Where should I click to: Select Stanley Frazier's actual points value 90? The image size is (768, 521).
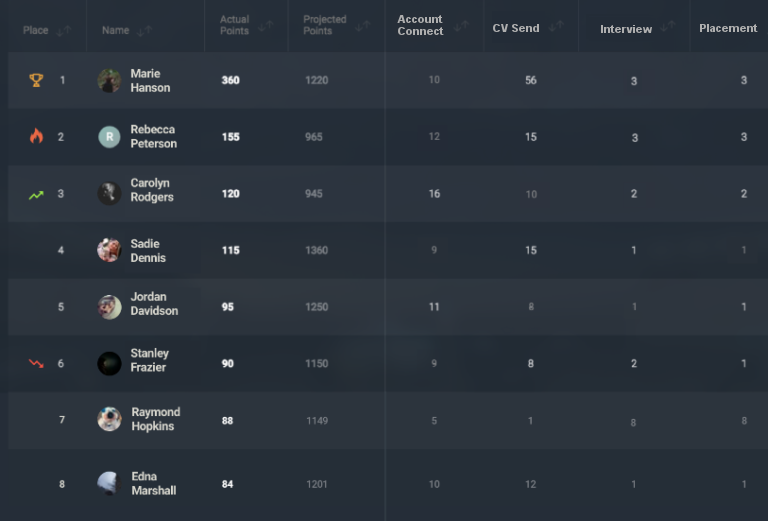[x=228, y=363]
